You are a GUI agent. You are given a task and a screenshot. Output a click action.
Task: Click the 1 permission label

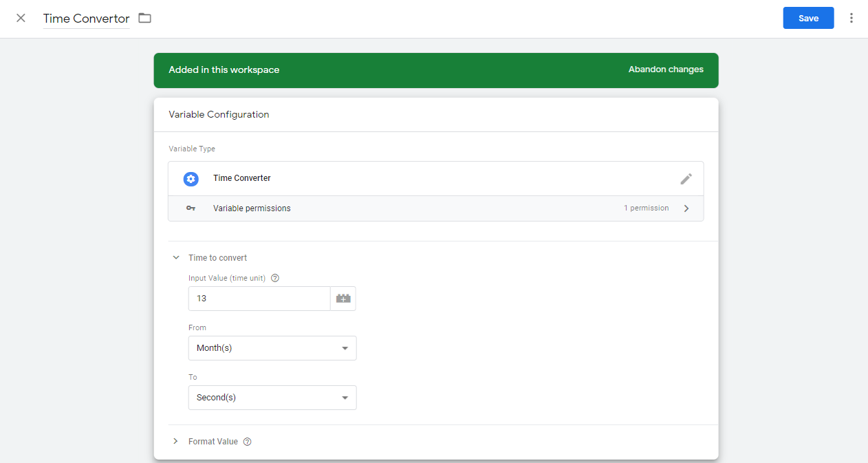coord(646,208)
